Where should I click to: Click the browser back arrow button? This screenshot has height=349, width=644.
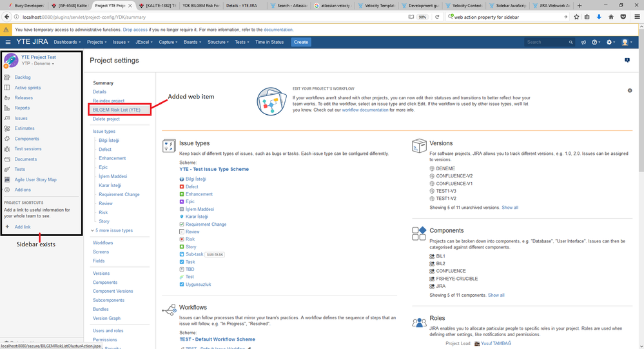pos(6,17)
